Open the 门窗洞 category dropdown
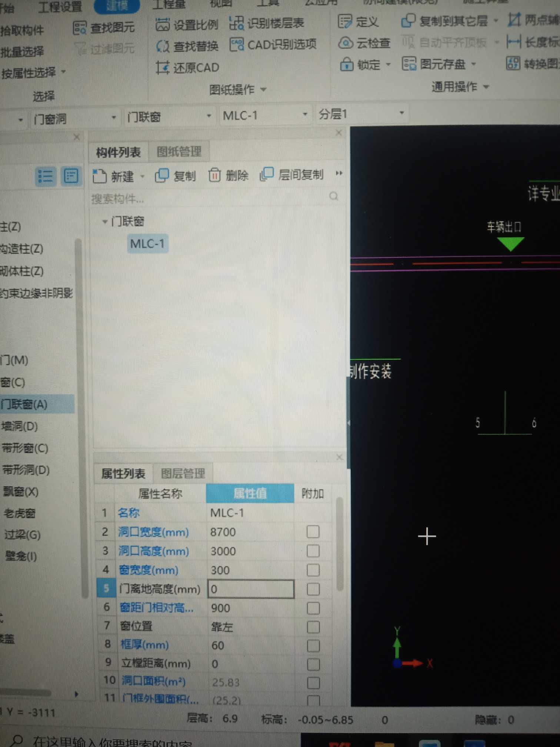Image resolution: width=560 pixels, height=747 pixels. pos(114,118)
